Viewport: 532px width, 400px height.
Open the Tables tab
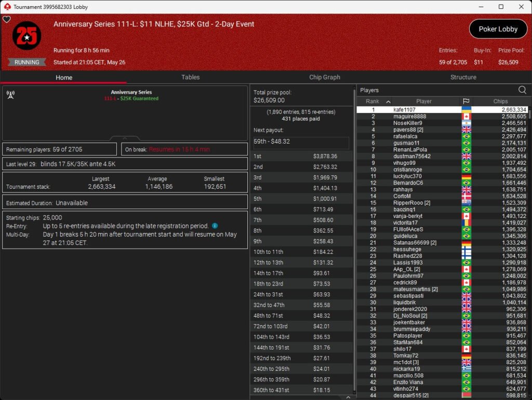190,77
